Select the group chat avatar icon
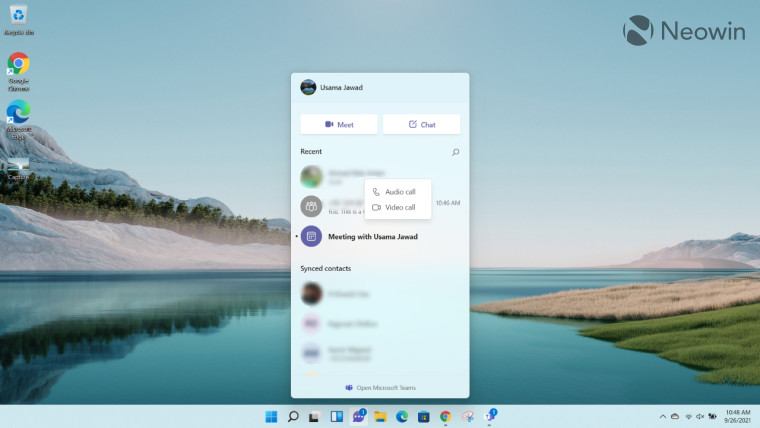The height and width of the screenshot is (428, 760). [311, 206]
